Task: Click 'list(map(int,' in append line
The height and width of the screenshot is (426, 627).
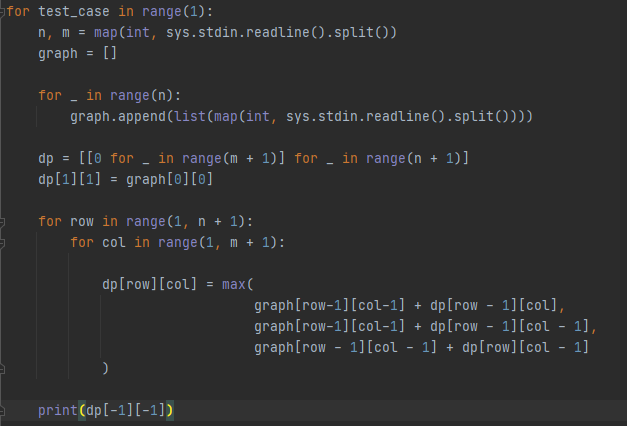Action: [226, 116]
